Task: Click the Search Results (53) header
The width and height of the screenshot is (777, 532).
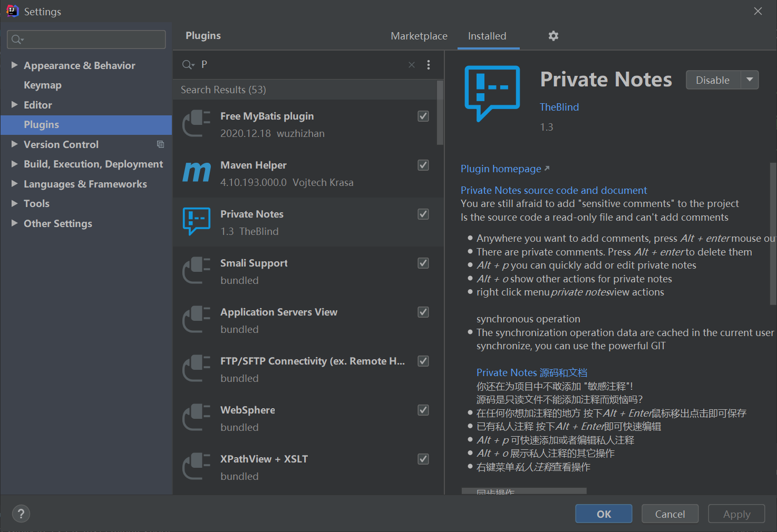Action: coord(224,90)
